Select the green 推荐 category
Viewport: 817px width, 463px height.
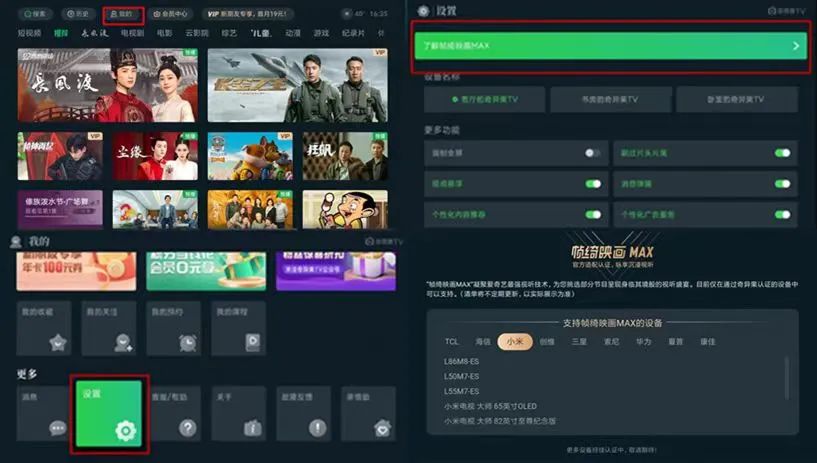[x=61, y=33]
